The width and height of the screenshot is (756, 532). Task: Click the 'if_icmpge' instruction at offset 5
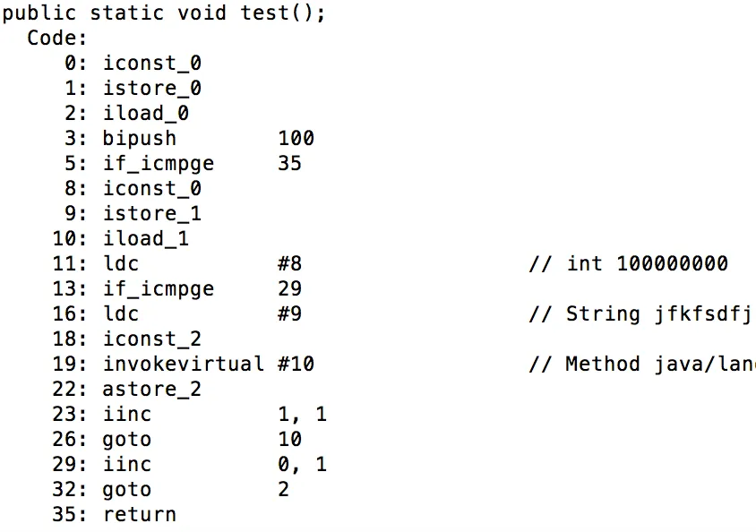[x=159, y=164]
